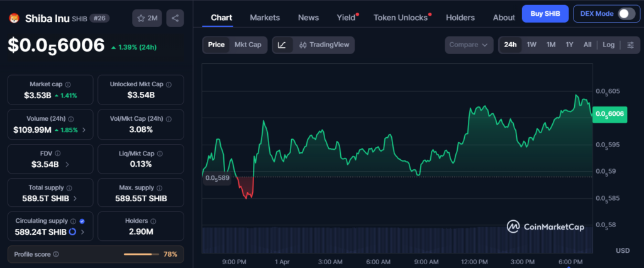
Task: Click the star watchlist icon showing 2M
Action: (x=147, y=18)
